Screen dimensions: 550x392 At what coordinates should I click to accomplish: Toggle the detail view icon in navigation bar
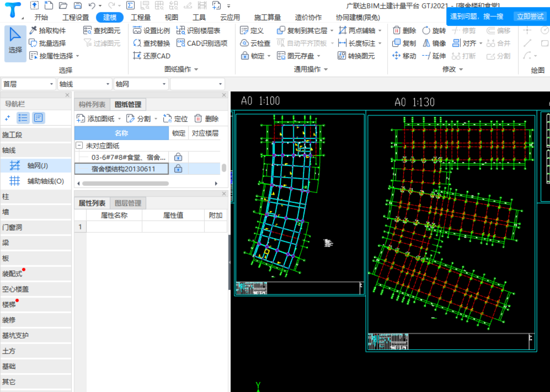click(x=39, y=118)
